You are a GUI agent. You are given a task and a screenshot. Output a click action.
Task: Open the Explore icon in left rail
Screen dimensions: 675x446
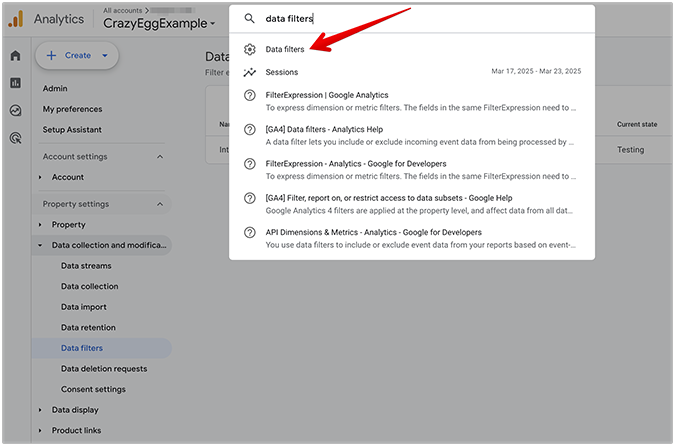[15, 111]
